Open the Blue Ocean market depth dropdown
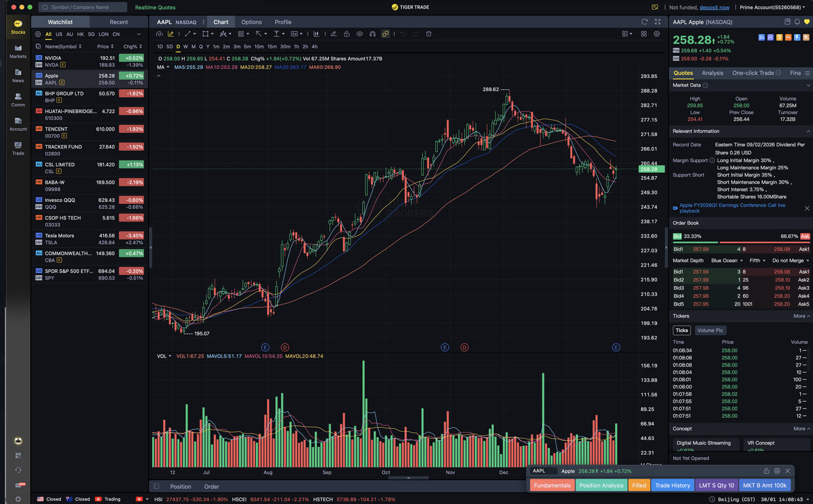 point(727,261)
